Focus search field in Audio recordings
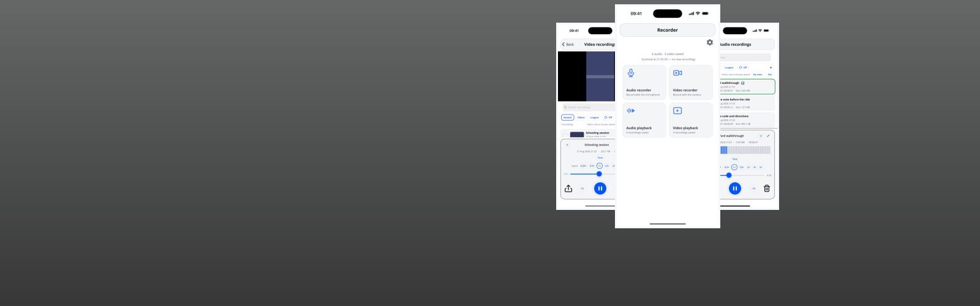The width and height of the screenshot is (980, 306). click(745, 58)
